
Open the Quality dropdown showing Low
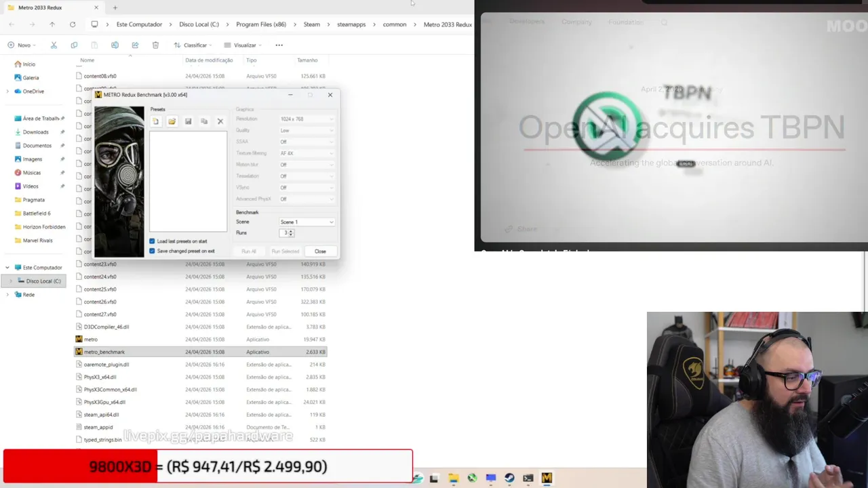(x=307, y=130)
